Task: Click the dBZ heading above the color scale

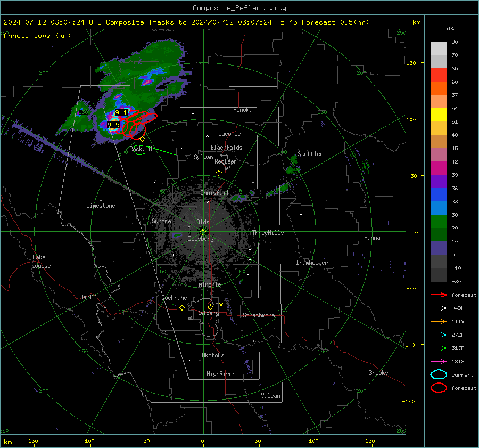Action: coord(451,29)
